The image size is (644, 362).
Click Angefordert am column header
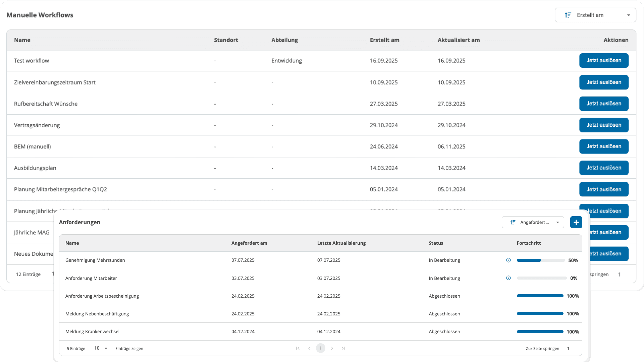249,243
